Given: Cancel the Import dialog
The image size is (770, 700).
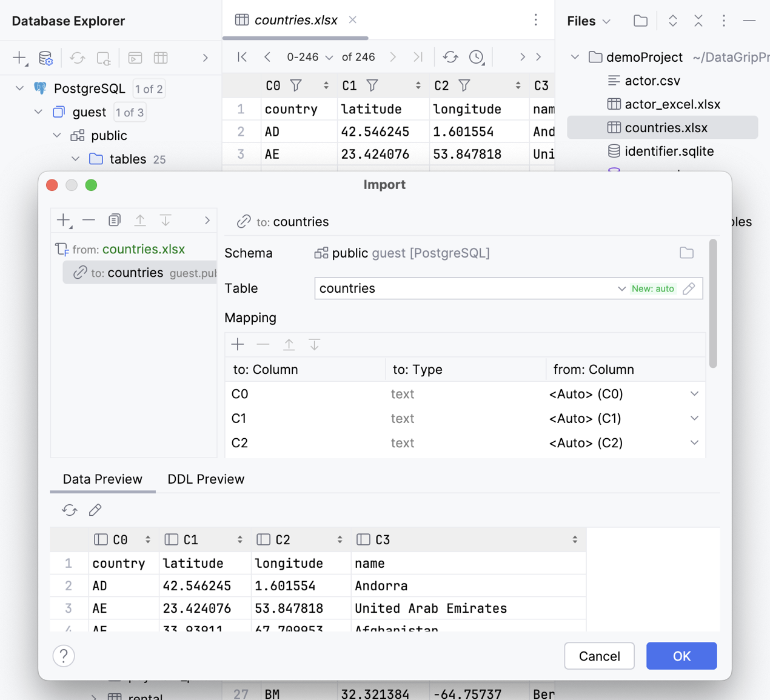Looking at the screenshot, I should (598, 656).
